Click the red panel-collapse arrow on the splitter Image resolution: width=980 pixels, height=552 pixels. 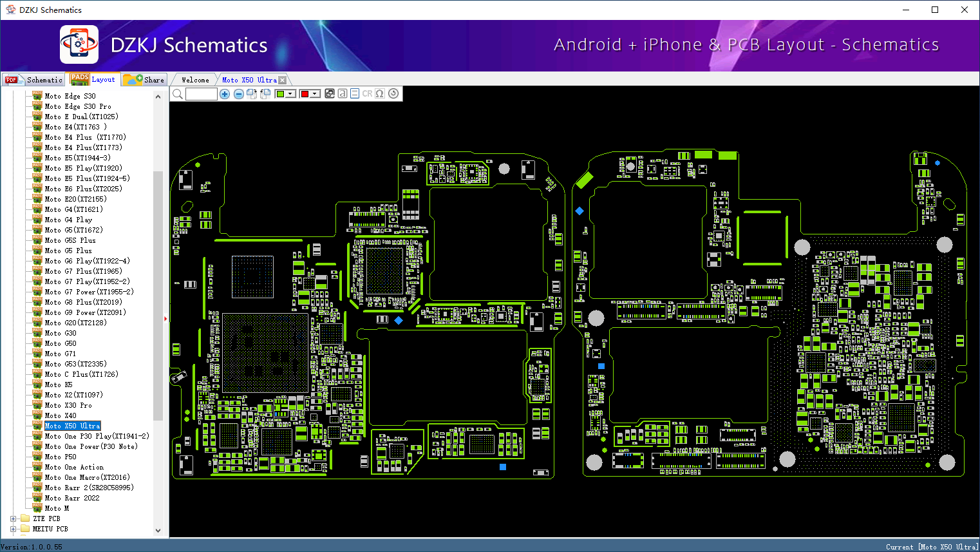click(166, 318)
